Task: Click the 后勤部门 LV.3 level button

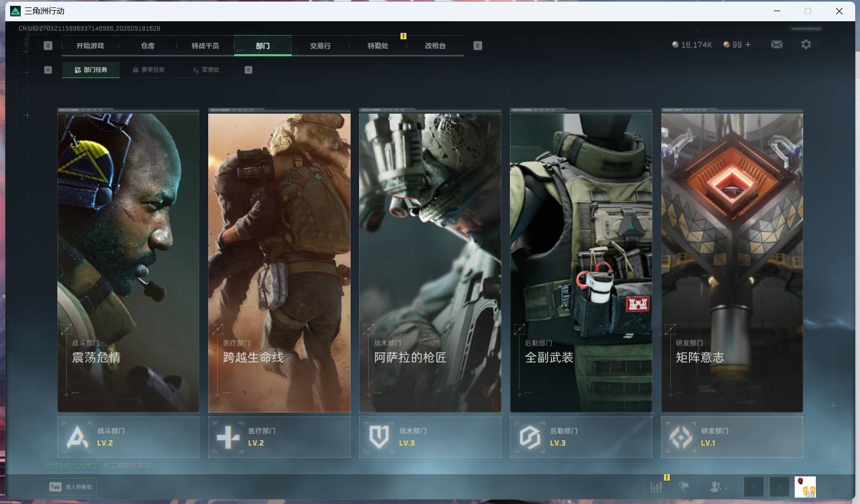Action: [581, 437]
